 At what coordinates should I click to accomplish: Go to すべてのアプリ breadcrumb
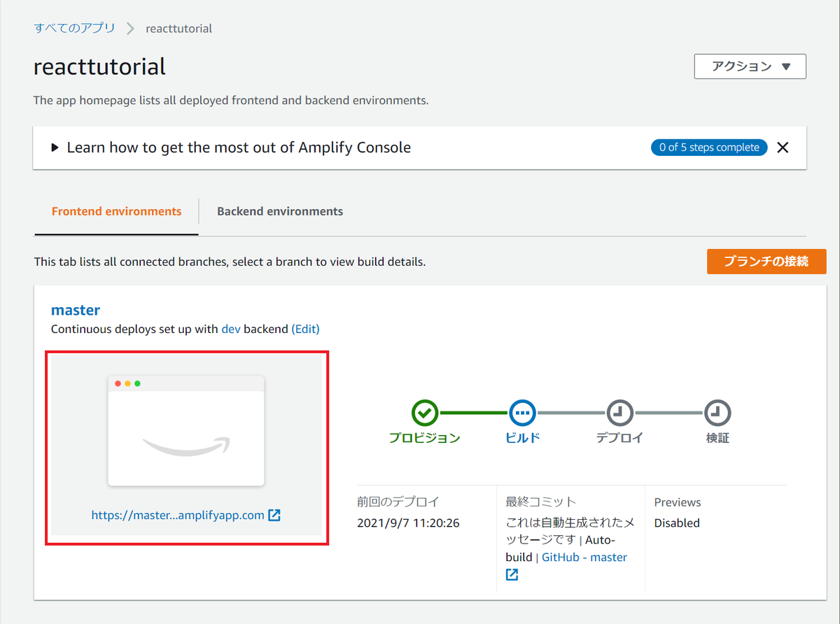pyautogui.click(x=75, y=29)
